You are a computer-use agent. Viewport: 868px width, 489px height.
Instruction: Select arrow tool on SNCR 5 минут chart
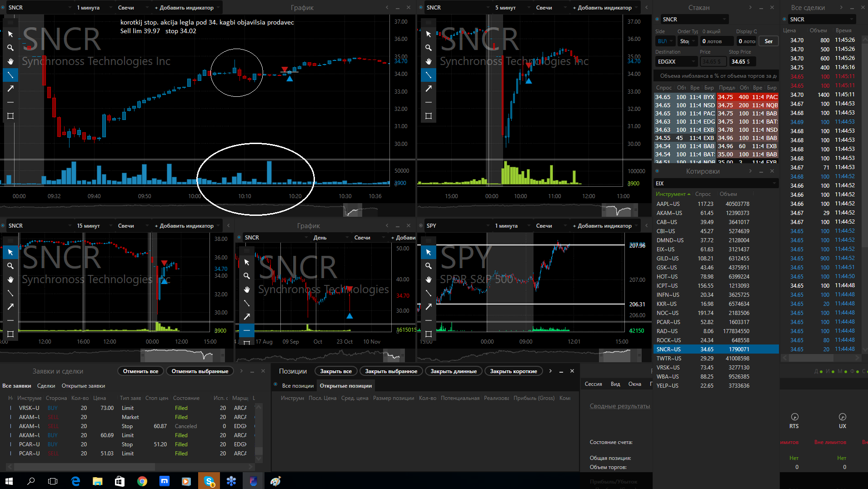pyautogui.click(x=429, y=89)
